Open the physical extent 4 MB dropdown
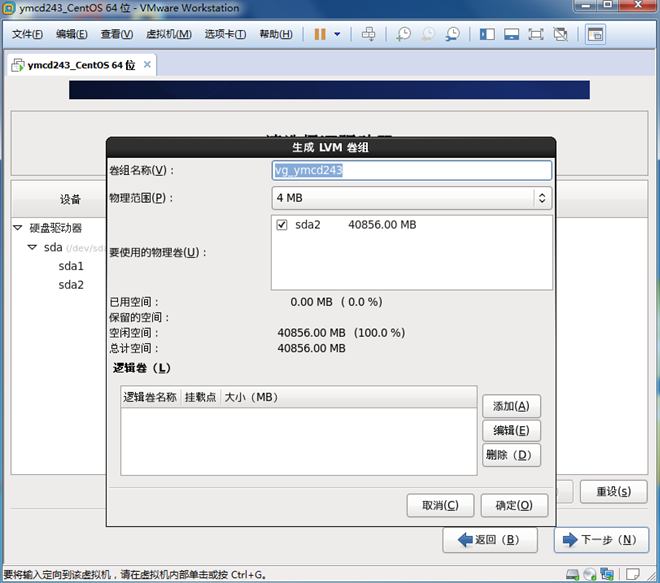 pyautogui.click(x=412, y=198)
